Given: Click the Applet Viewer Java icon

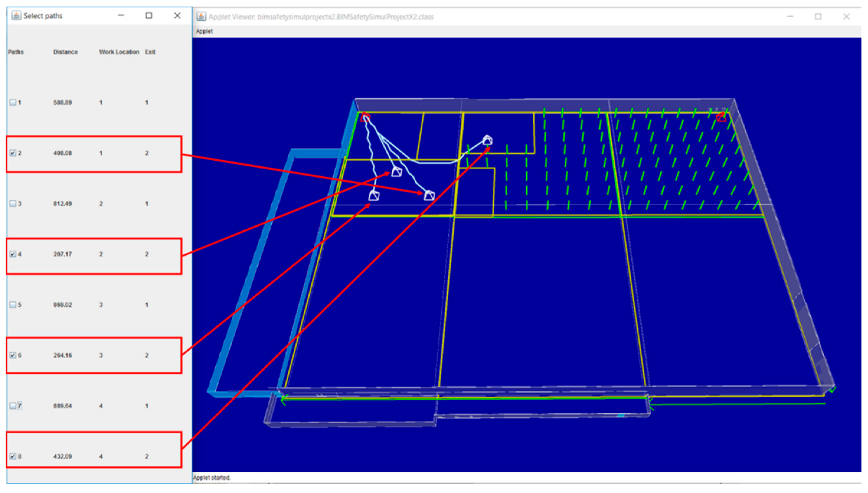Looking at the screenshot, I should [x=201, y=17].
